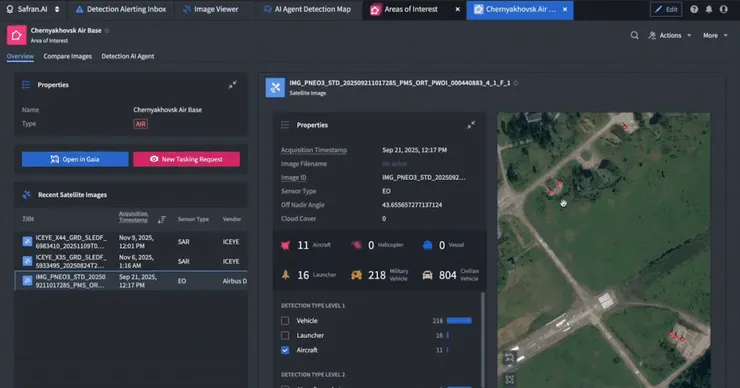Click the properties panel vertical scrollbar
740x388 pixels.
482,340
